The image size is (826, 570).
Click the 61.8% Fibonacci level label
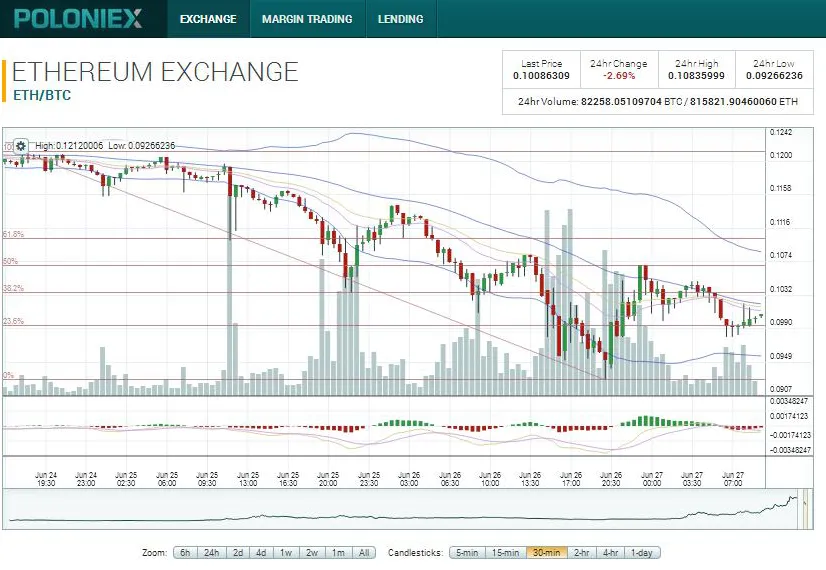(13, 234)
